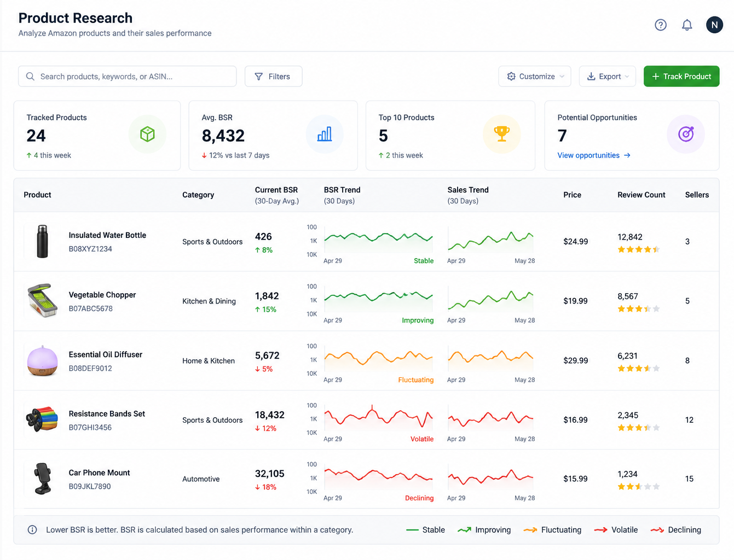Click the search products input field
This screenshot has width=734, height=560.
(x=128, y=77)
